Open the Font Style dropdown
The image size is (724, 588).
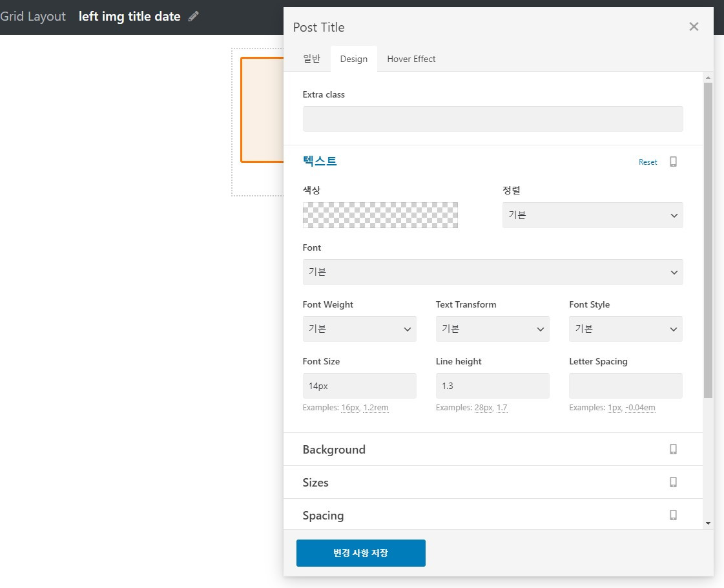[626, 329]
